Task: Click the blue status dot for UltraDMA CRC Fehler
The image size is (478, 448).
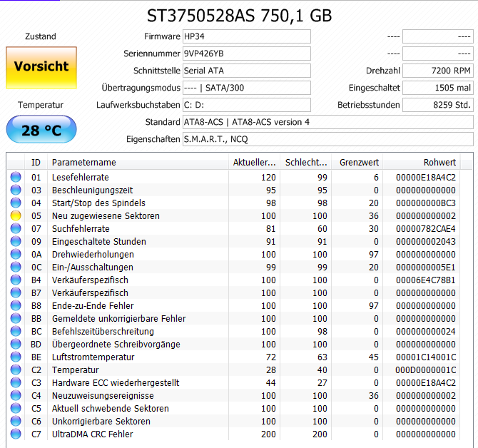Action: tap(16, 434)
